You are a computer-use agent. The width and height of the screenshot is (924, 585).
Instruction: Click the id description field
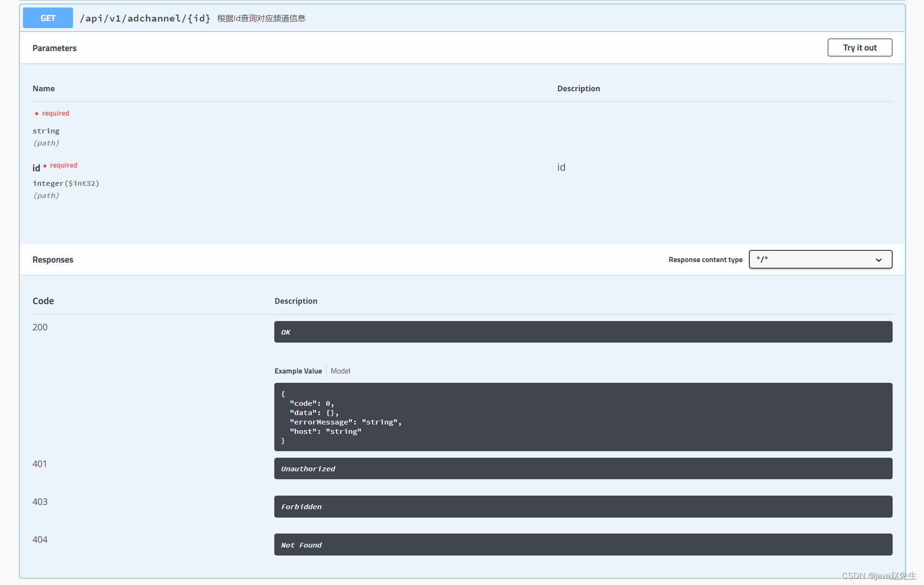[x=561, y=167]
